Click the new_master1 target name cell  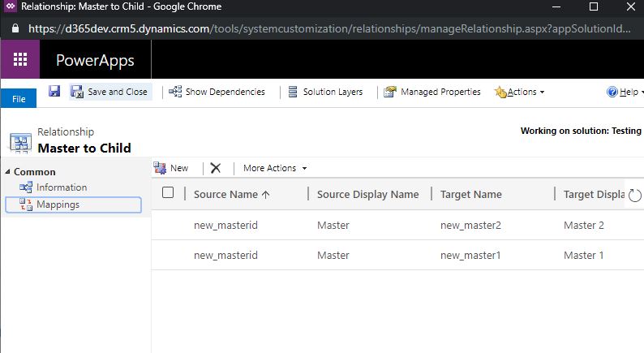coord(470,255)
